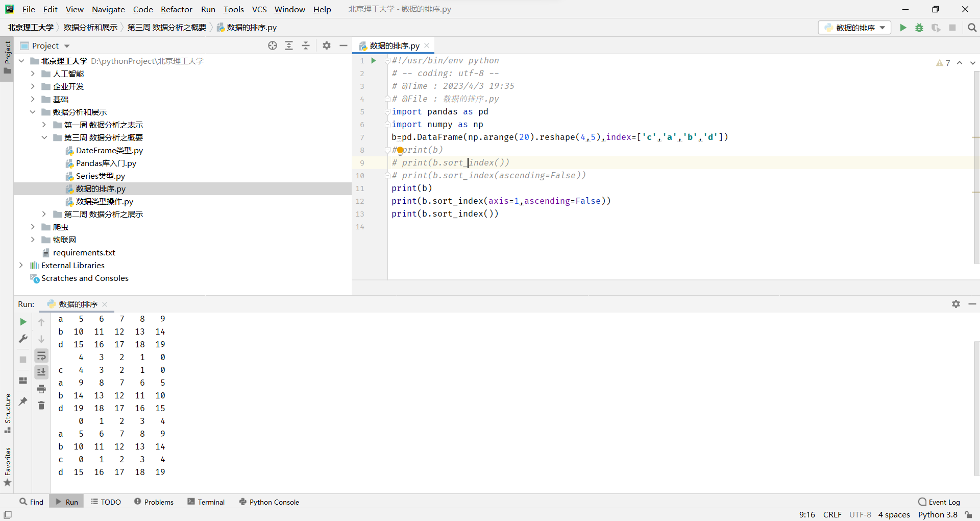The image size is (980, 521).
Task: Click the lock icon in status bar
Action: tap(968, 515)
